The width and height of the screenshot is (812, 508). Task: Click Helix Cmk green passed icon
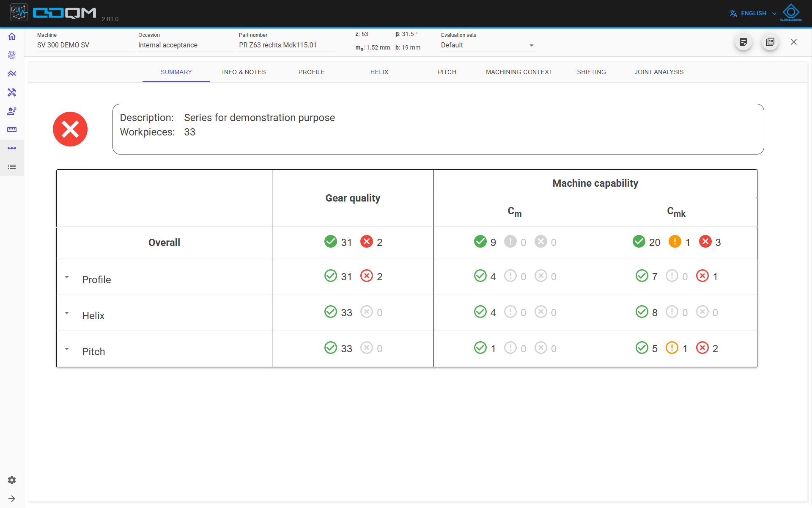642,312
